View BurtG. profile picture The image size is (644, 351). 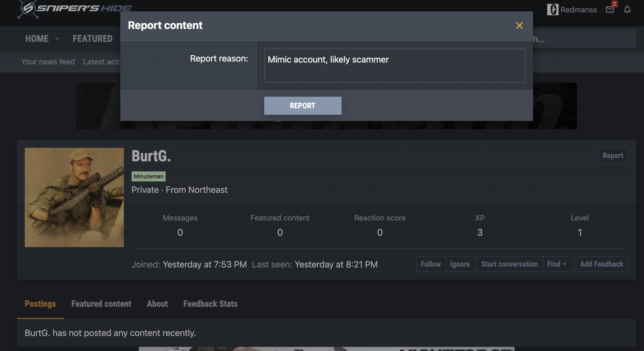(x=74, y=197)
